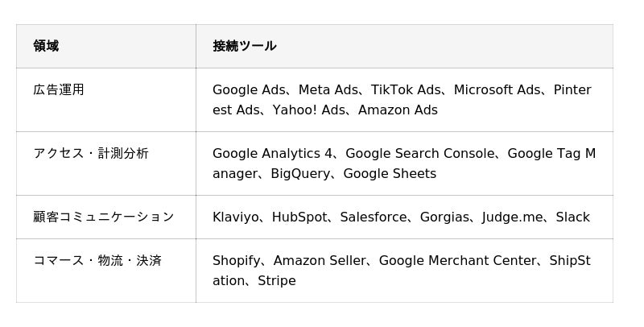Click Google Analytics 4 in the table
Viewport: 644px width, 327px height.
pos(273,153)
